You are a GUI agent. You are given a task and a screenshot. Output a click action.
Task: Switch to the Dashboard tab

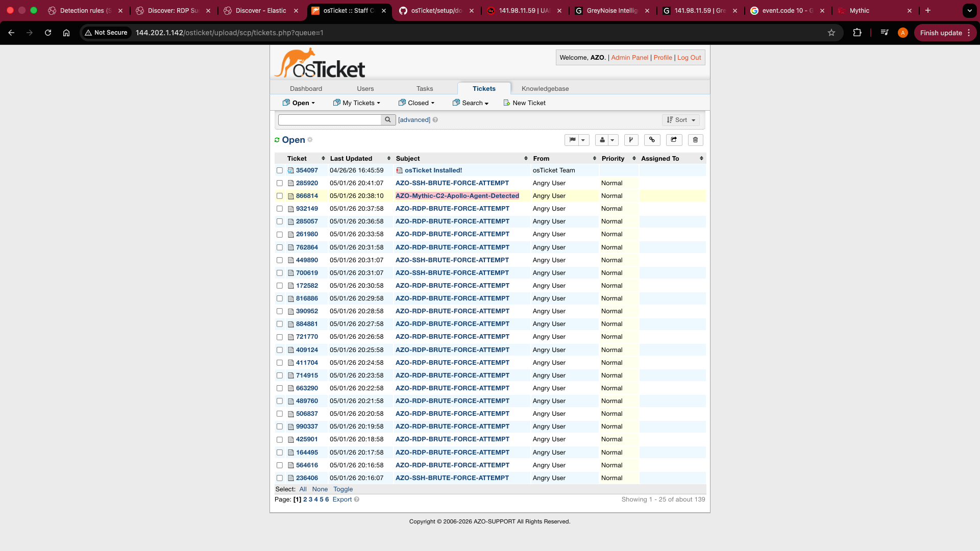pyautogui.click(x=306, y=89)
